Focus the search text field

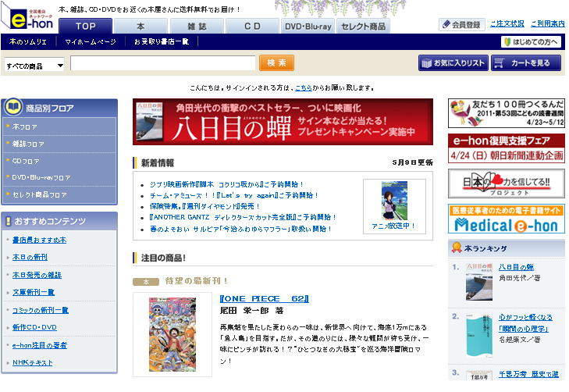point(163,63)
